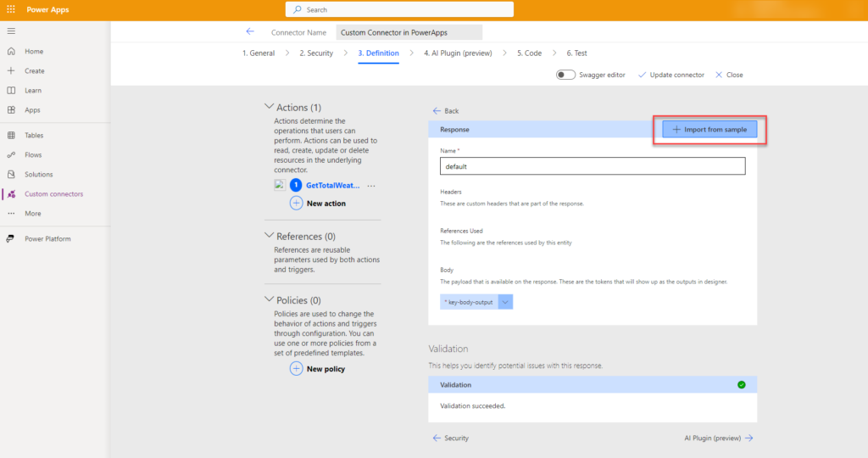
Task: Switch to the 5. Code step tab
Action: coord(529,53)
